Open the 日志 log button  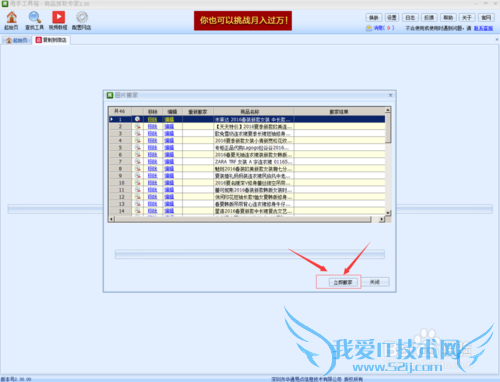tap(410, 18)
